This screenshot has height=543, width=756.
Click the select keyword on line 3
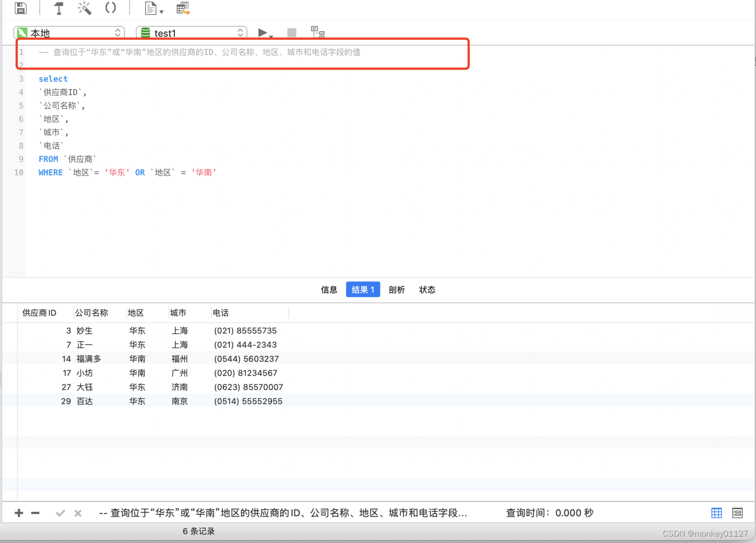53,79
